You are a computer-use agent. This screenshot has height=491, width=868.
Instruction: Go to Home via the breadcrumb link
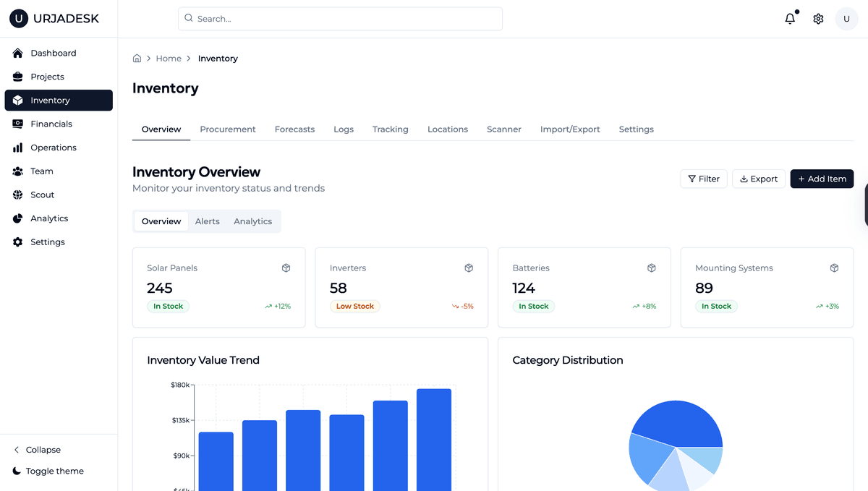point(169,58)
